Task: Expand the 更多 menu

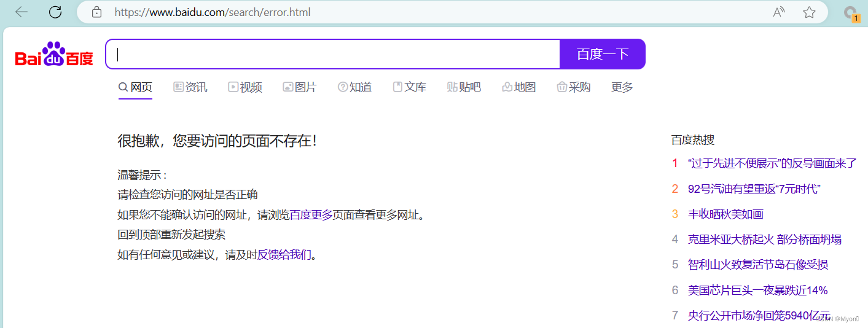Action: [622, 87]
